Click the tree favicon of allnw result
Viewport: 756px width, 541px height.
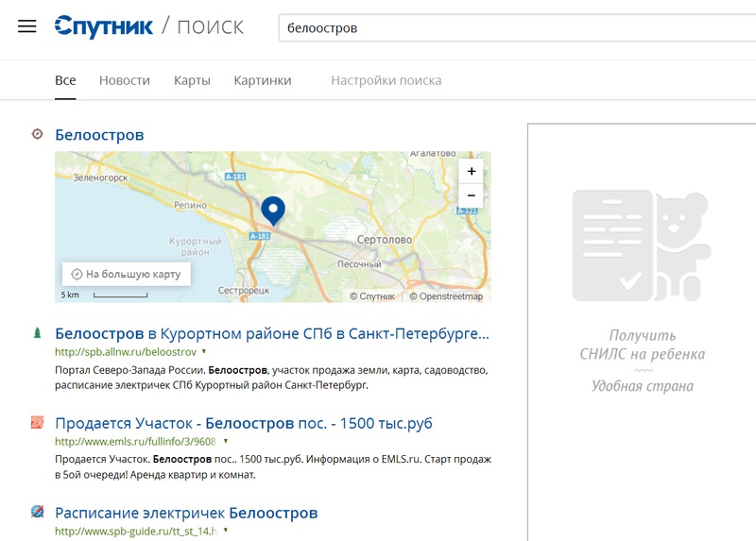pos(37,333)
